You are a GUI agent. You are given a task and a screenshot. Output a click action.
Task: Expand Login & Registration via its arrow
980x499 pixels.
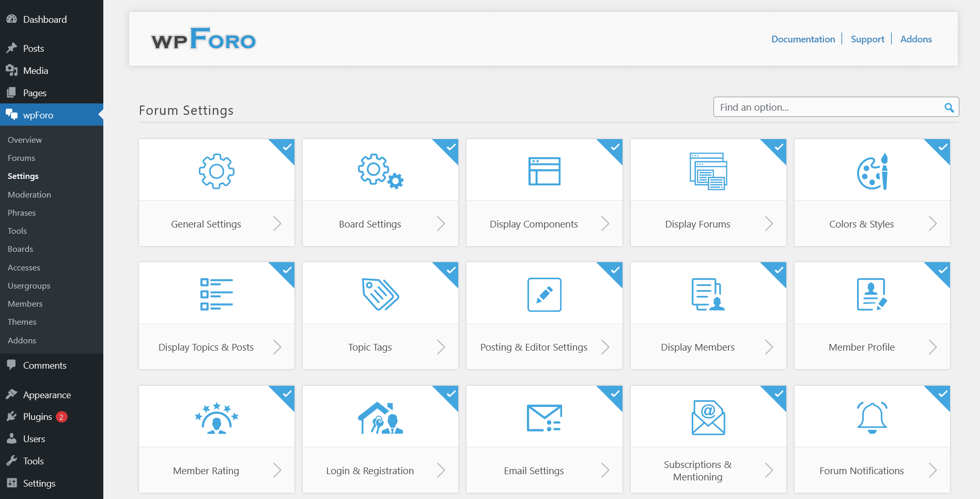[441, 471]
